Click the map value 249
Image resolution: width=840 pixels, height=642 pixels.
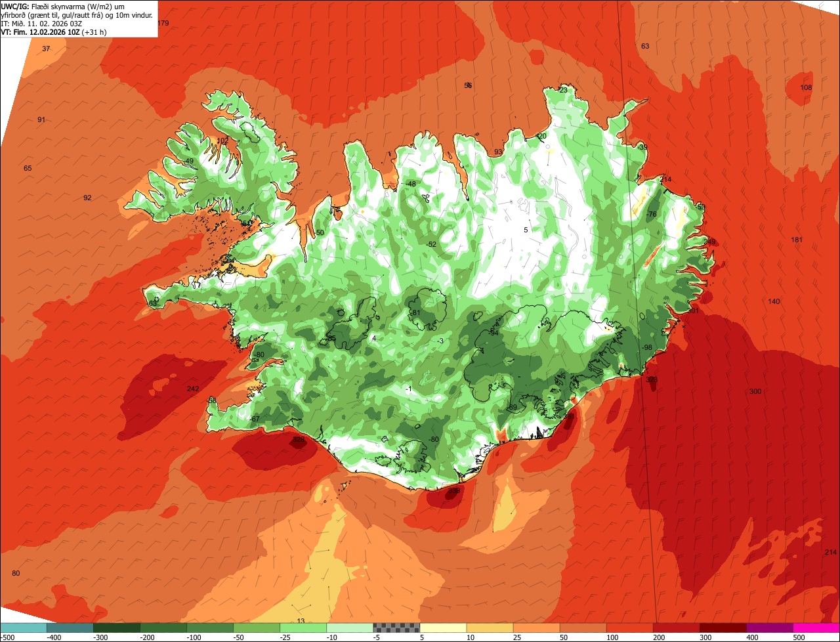[x=709, y=242]
